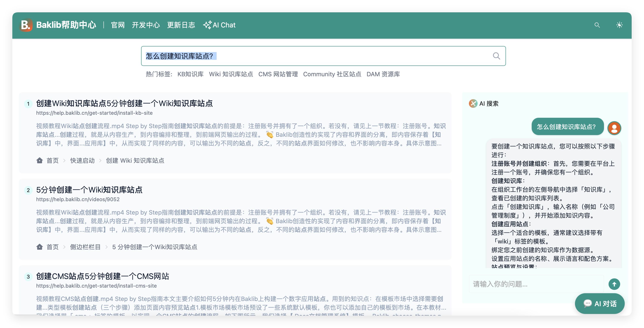This screenshot has width=644, height=328.
Task: Open result 2 title 5分钟创建一个Wiki知识库站点
Action: pos(89,190)
